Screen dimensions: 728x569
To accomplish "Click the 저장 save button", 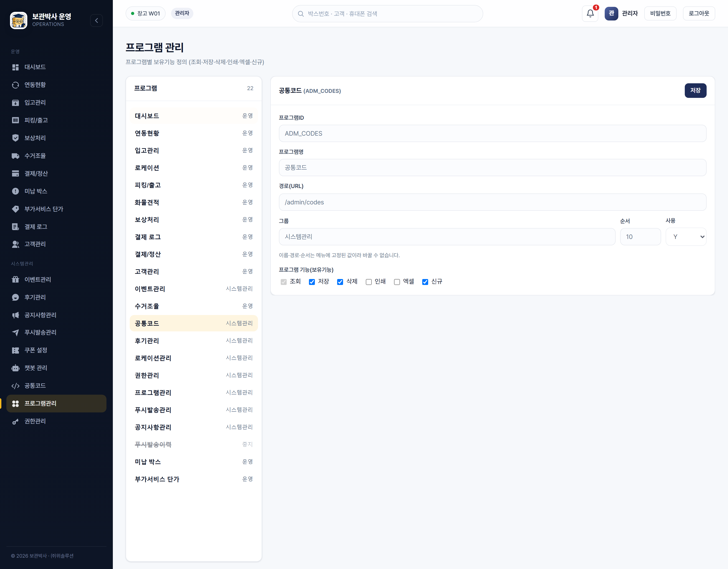I will [x=695, y=90].
